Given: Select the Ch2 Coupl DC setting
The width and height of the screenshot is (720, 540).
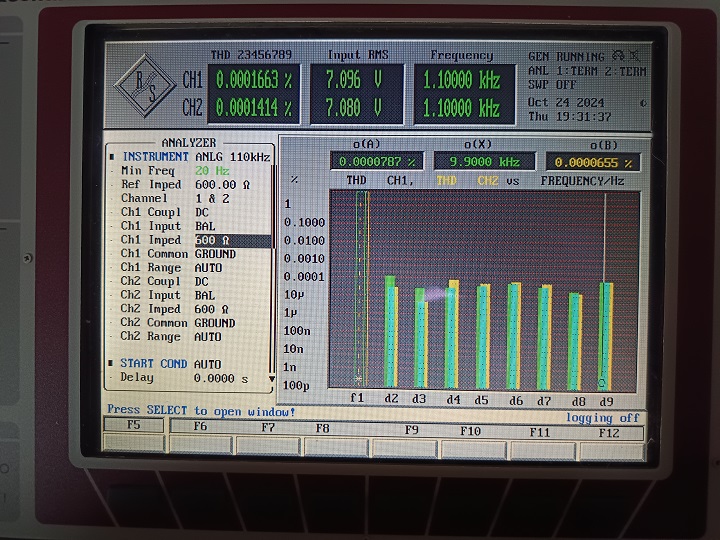Looking at the screenshot, I should point(201,282).
